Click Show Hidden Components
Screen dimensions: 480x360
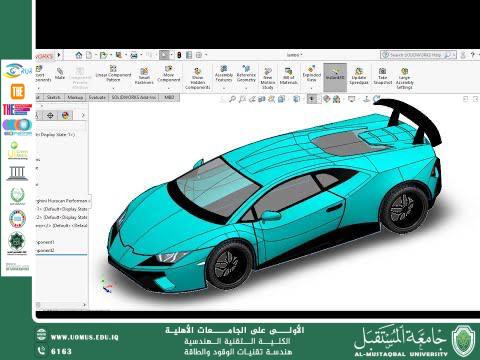[197, 78]
